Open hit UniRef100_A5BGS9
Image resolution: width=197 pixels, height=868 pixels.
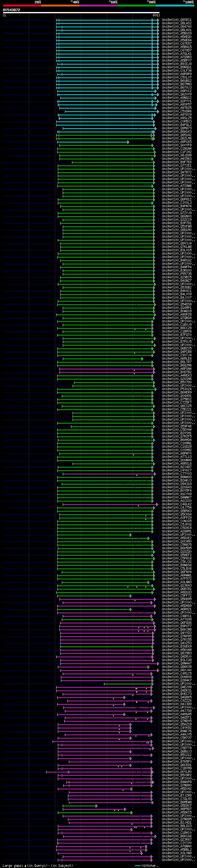[x=176, y=33]
